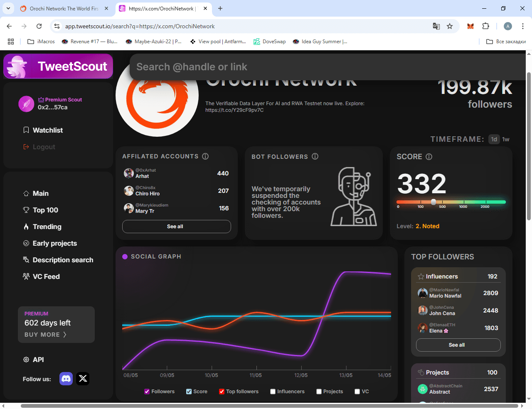The width and height of the screenshot is (532, 409).
Task: Open John Cena follower row
Action: click(x=458, y=310)
